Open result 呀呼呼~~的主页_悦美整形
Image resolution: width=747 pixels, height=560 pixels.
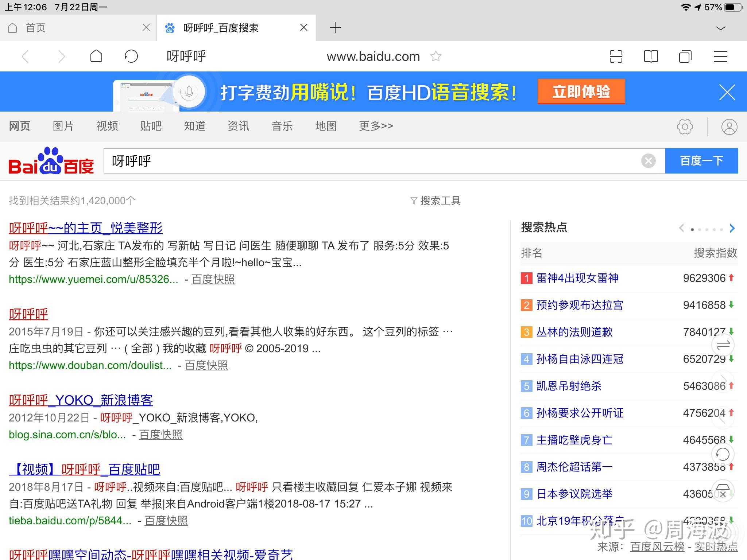coord(86,228)
